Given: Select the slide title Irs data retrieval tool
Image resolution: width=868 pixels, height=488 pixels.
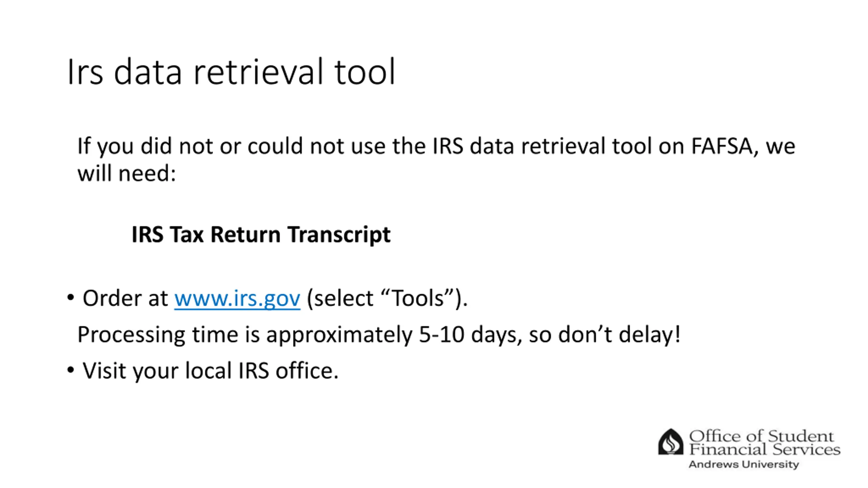Looking at the screenshot, I should (231, 72).
